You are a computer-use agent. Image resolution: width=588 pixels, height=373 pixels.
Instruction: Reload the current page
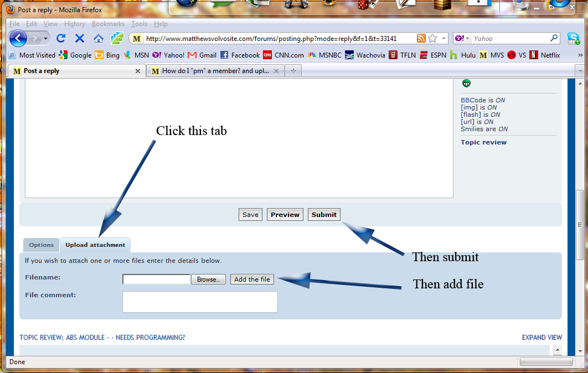61,38
